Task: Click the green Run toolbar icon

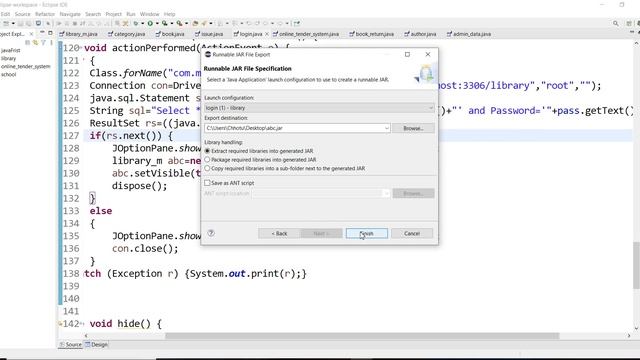Action: coord(150,23)
